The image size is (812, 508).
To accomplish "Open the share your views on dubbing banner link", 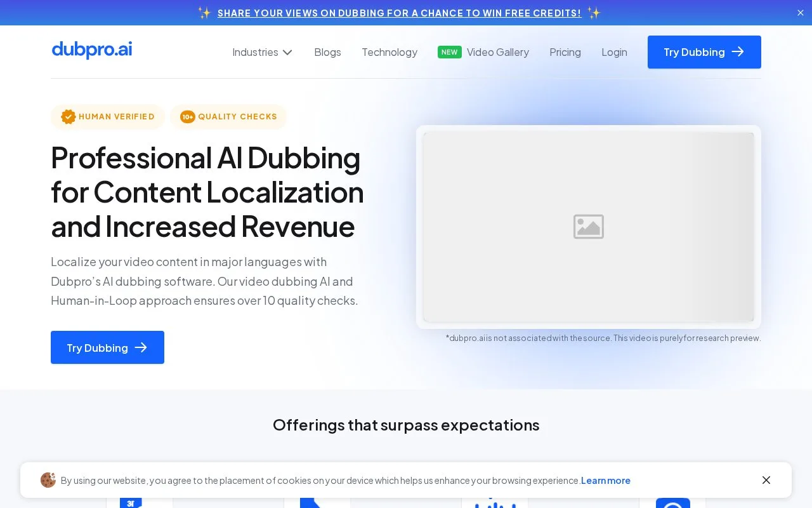I will 399,13.
